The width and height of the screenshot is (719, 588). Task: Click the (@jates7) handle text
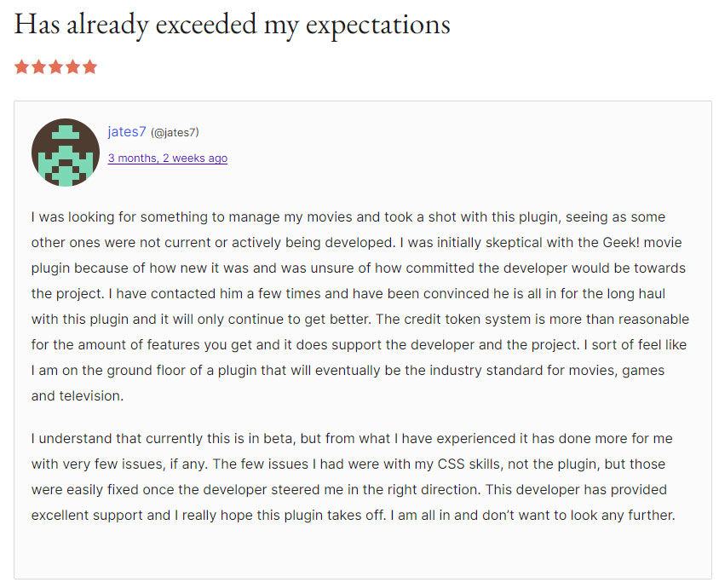tap(175, 132)
